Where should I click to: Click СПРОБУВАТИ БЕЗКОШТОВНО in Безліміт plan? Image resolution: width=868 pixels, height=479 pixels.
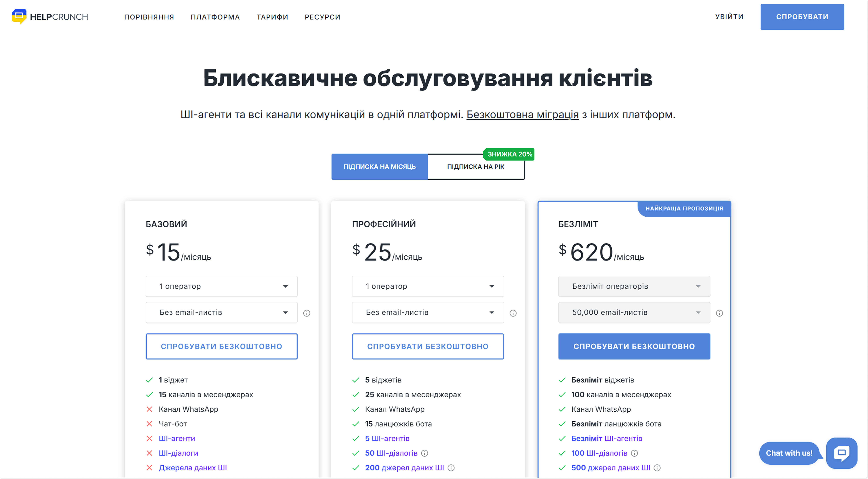click(634, 346)
